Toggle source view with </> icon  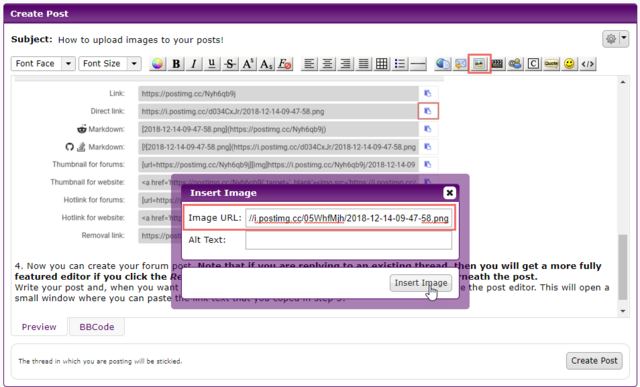pyautogui.click(x=588, y=64)
